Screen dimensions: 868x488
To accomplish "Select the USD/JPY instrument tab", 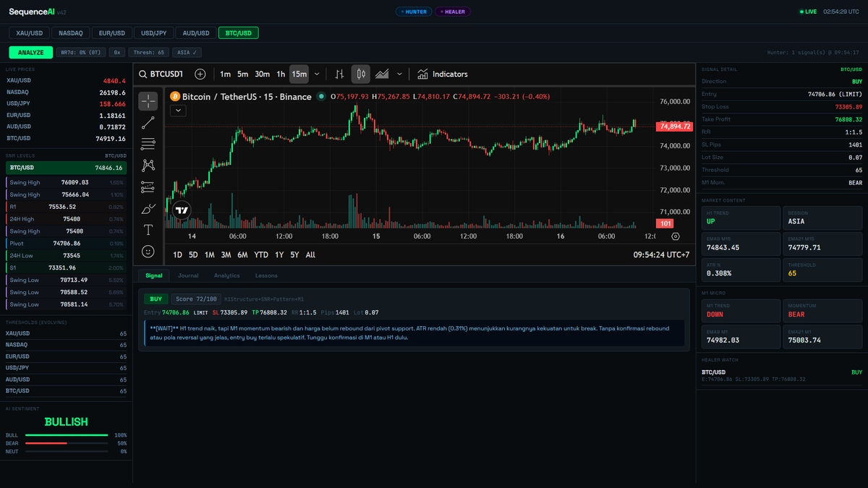I will [154, 33].
